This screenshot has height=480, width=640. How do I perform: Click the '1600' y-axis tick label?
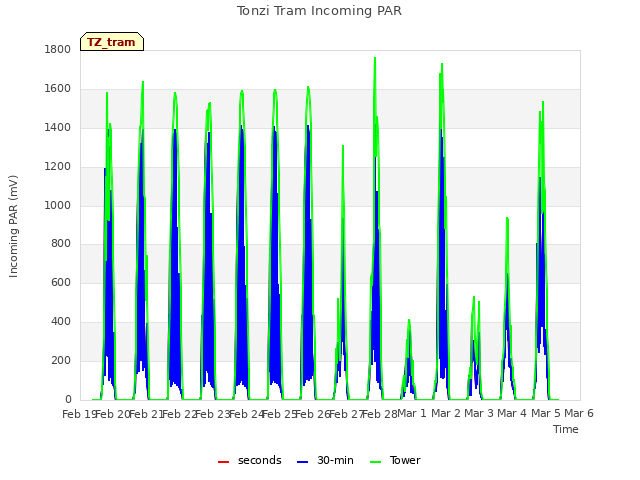(58, 89)
